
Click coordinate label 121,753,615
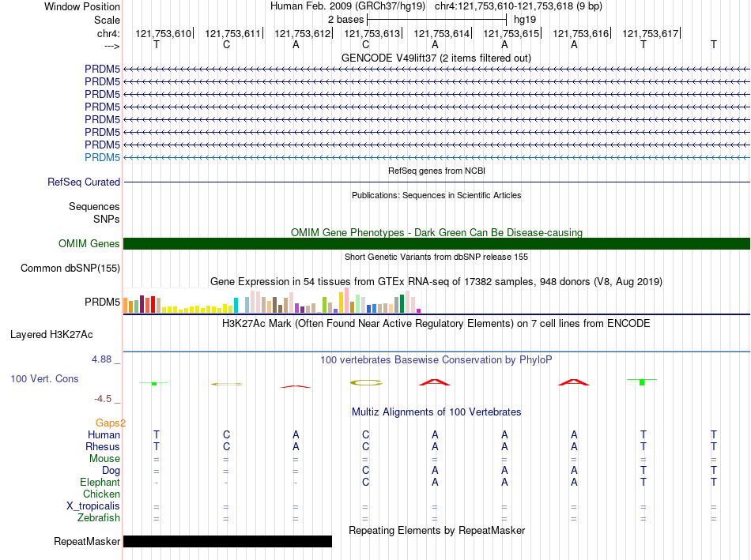click(511, 33)
